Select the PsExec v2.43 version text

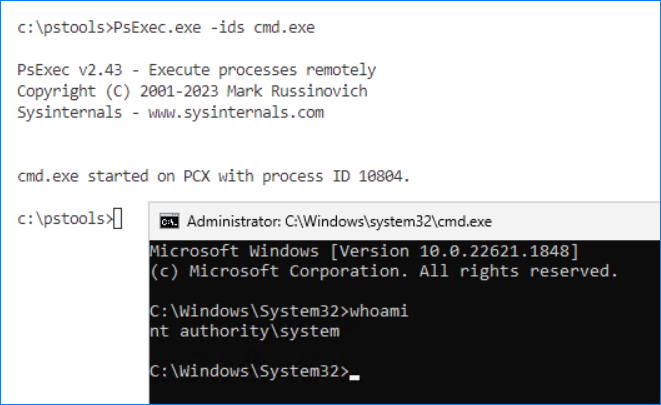[x=70, y=70]
